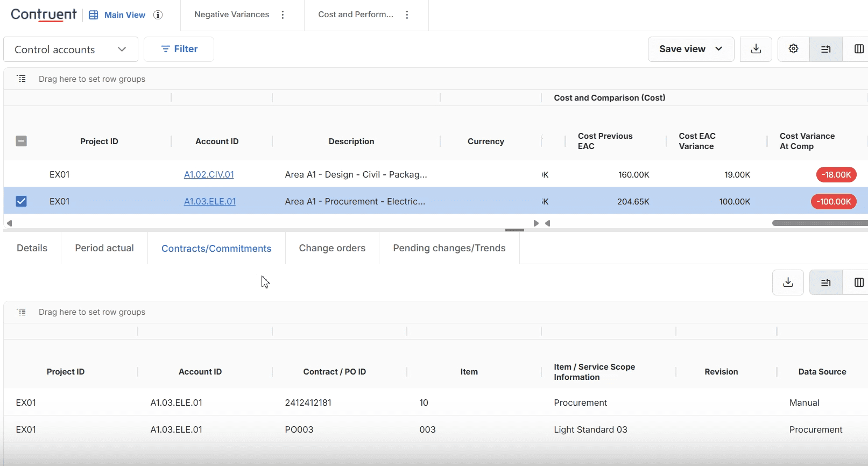Click the Main View info icon
This screenshot has width=868, height=466.
tap(158, 15)
